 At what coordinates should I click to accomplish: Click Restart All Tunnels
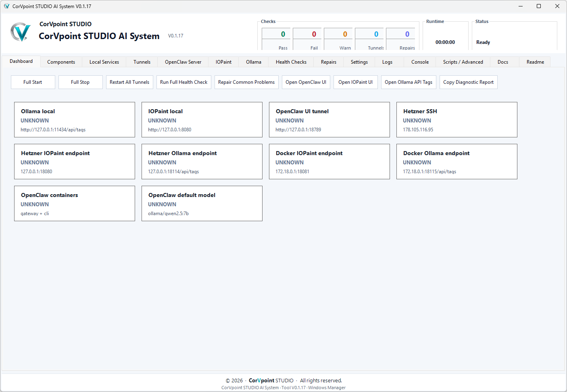click(129, 82)
